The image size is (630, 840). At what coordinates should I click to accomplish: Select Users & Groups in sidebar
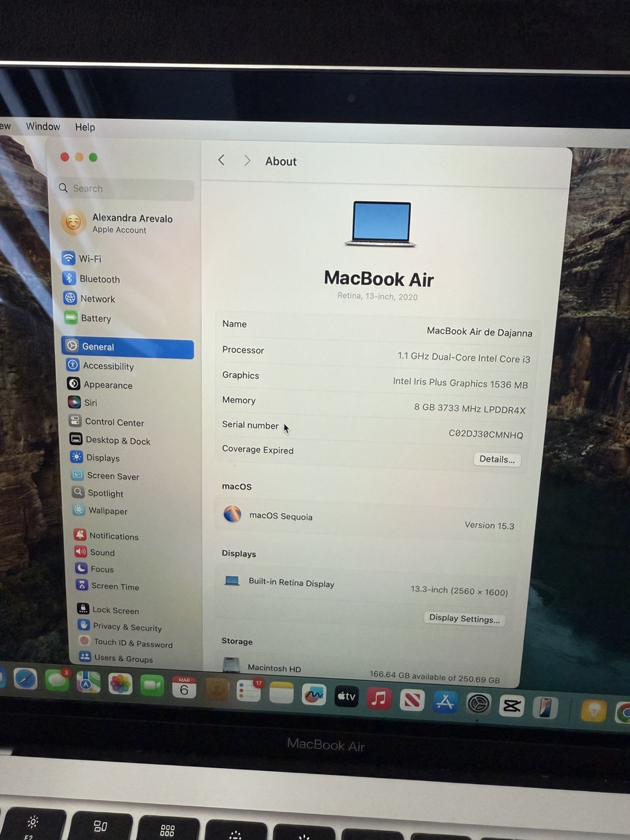point(116,658)
